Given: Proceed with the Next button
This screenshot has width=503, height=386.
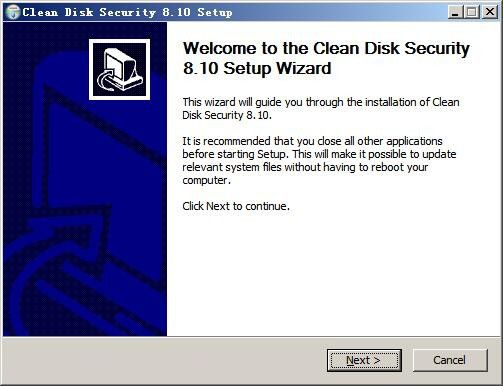Looking at the screenshot, I should 364,360.
